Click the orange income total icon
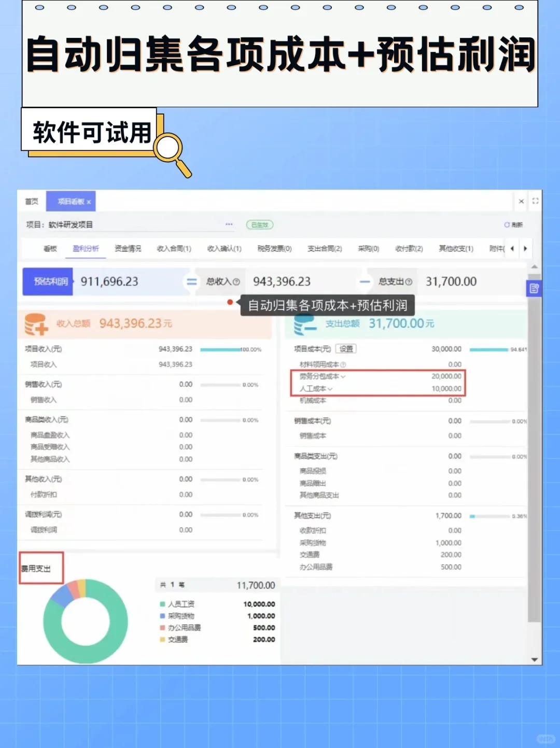Image resolution: width=560 pixels, height=748 pixels. (x=36, y=323)
